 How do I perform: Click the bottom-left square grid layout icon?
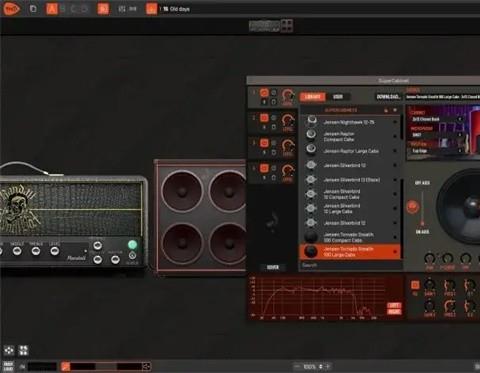(x=23, y=350)
